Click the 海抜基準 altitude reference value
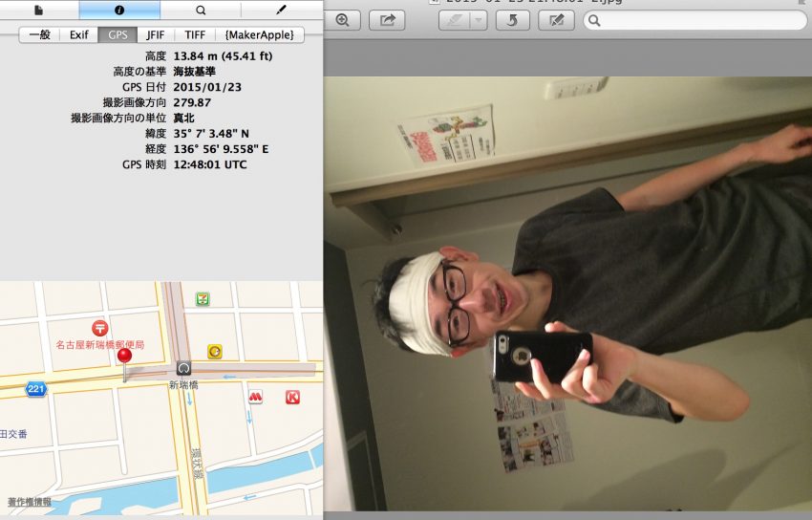This screenshot has width=812, height=520. pos(194,72)
